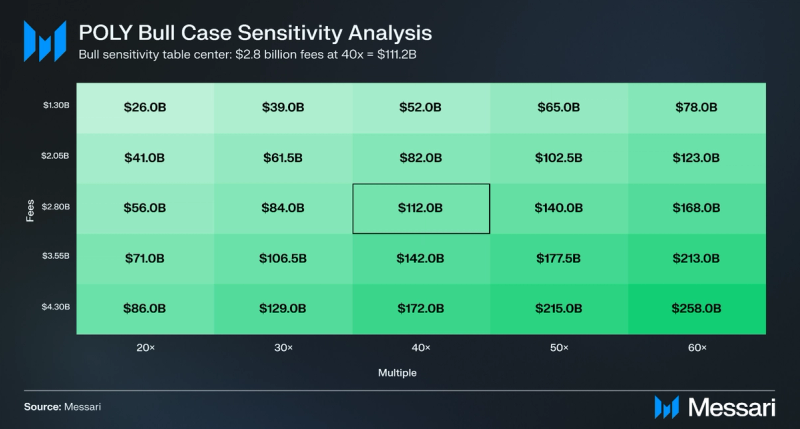800x429 pixels.
Task: Click the Multiple axis title
Action: [x=397, y=373]
